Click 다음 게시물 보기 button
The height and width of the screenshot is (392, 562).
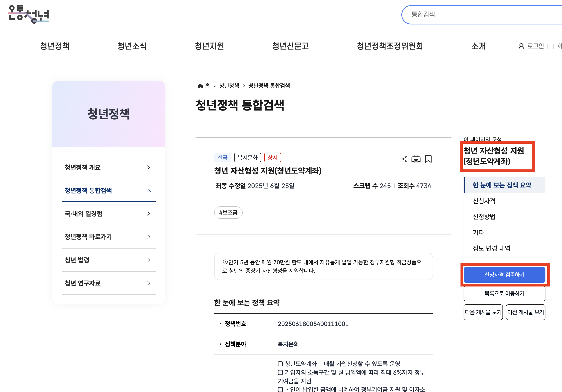483,312
